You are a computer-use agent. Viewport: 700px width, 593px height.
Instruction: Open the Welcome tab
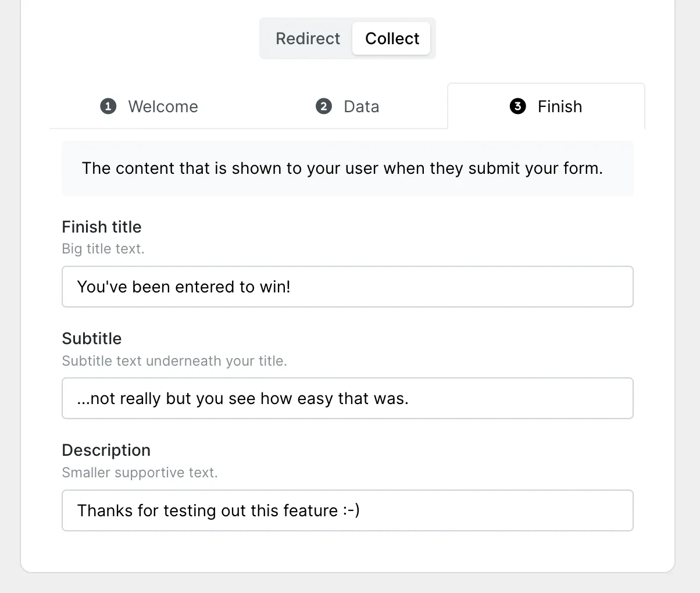[149, 106]
